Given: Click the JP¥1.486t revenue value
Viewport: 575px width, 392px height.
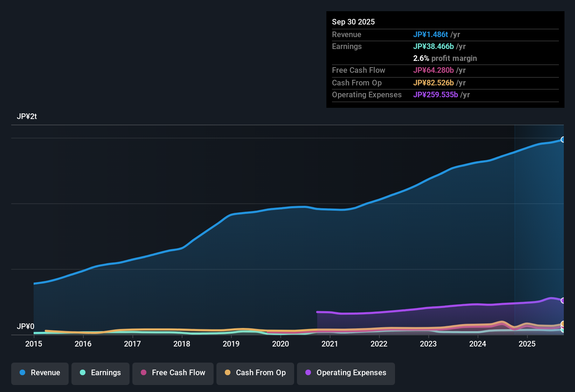Looking at the screenshot, I should click(x=431, y=34).
